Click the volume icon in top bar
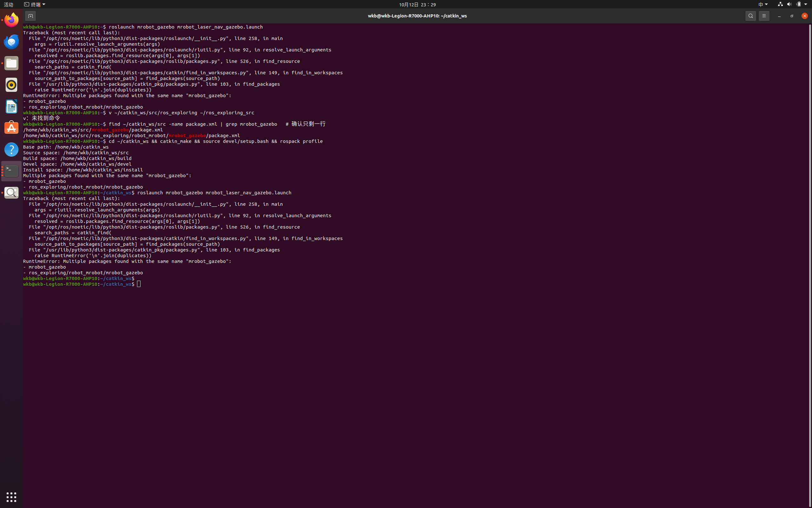 tap(789, 4)
